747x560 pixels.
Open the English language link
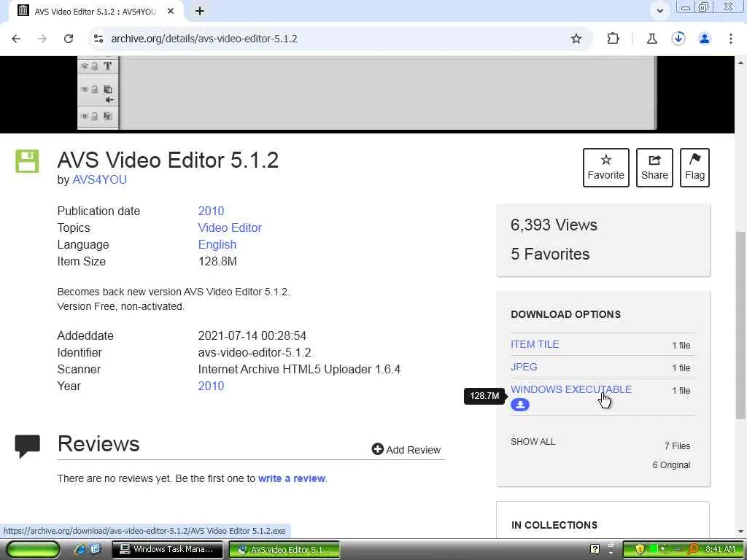pos(217,244)
